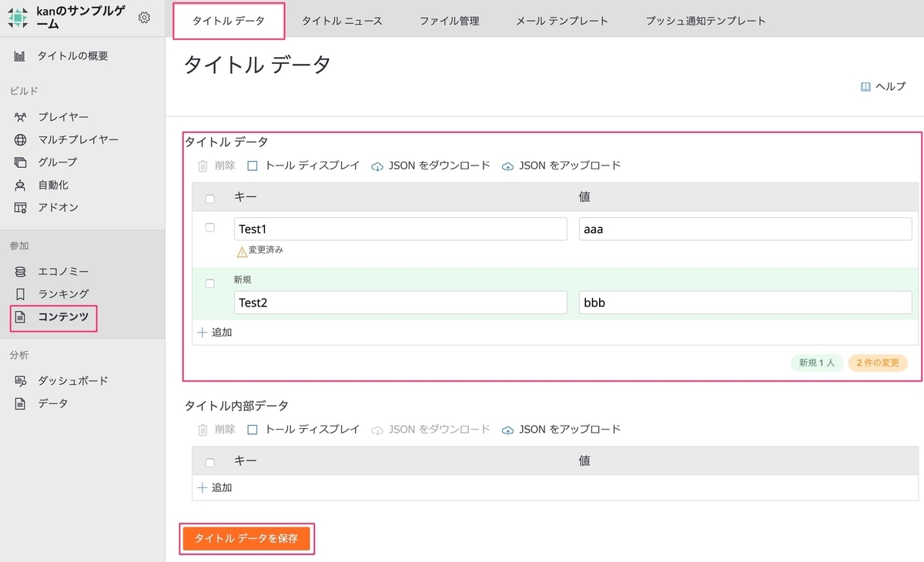Click 削除 in タイトル データ section
This screenshot has width=924, height=562.
[x=216, y=166]
